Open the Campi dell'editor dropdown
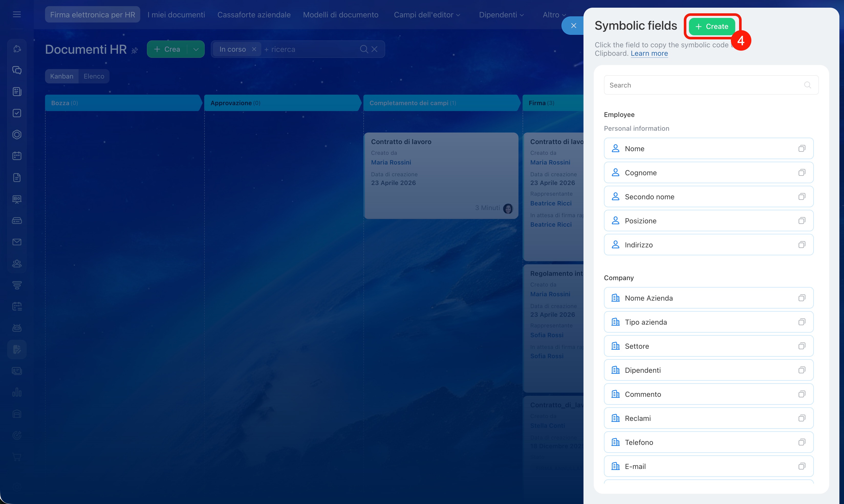Viewport: 844px width, 504px height. click(427, 15)
